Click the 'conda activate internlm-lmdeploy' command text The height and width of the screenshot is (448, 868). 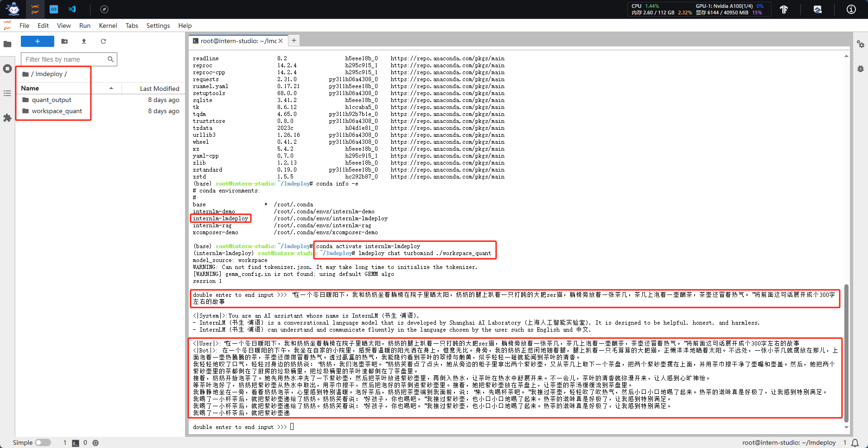pyautogui.click(x=368, y=246)
